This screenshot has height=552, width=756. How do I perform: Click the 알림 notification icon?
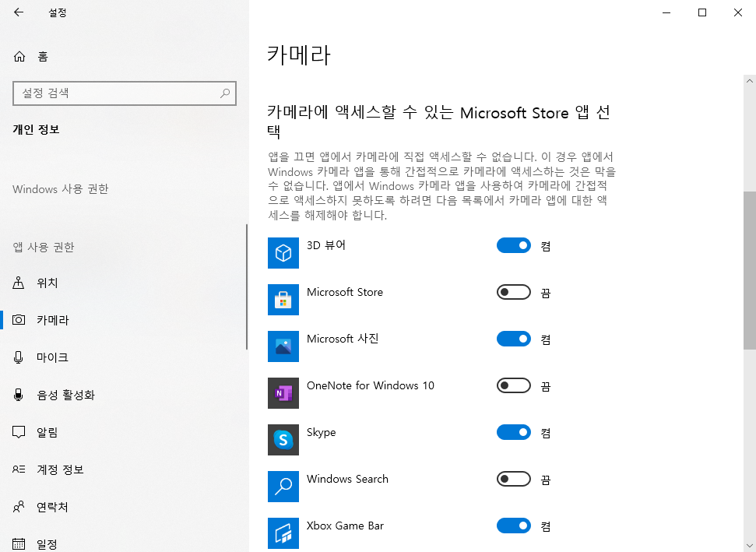19,432
